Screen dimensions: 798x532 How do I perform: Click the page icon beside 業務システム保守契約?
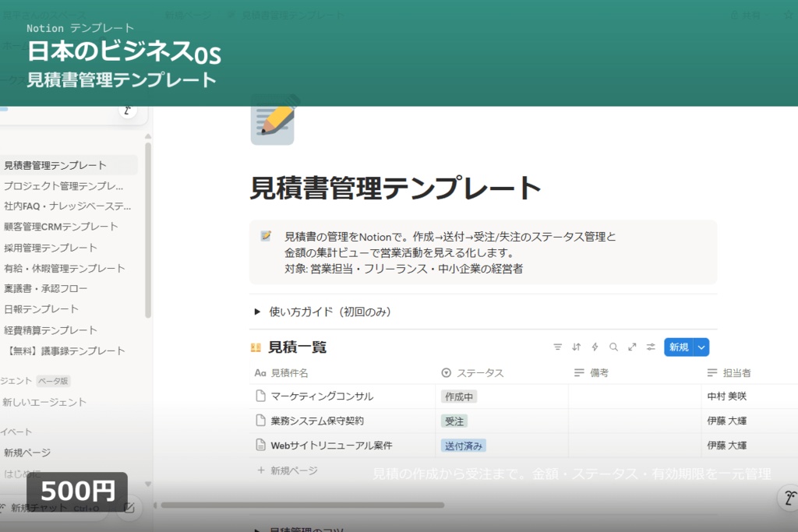point(259,421)
